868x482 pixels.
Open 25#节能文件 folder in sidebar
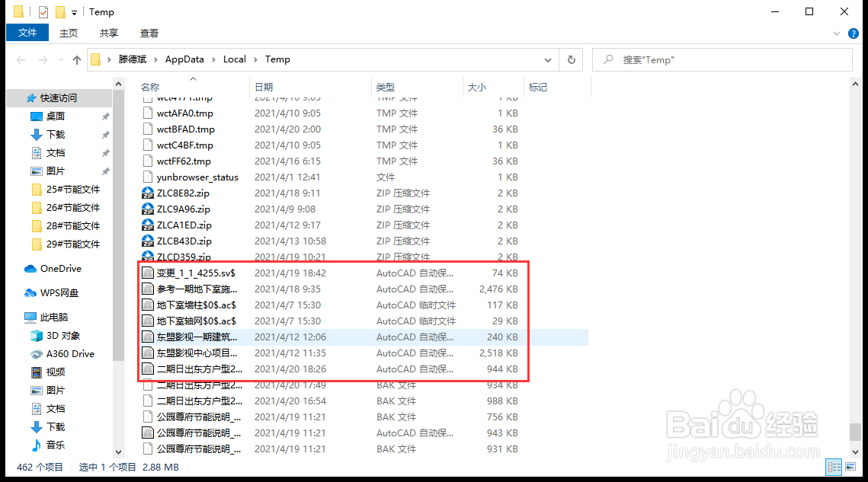click(73, 190)
